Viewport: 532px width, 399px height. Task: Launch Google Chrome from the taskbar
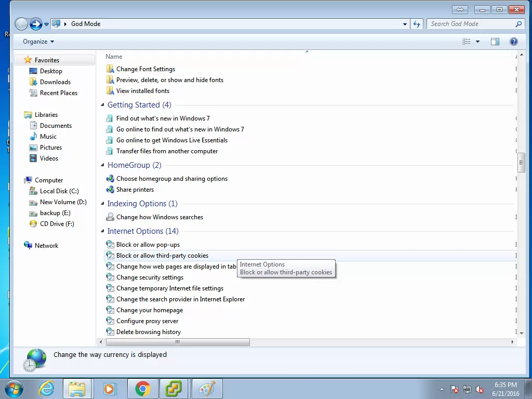click(x=142, y=389)
